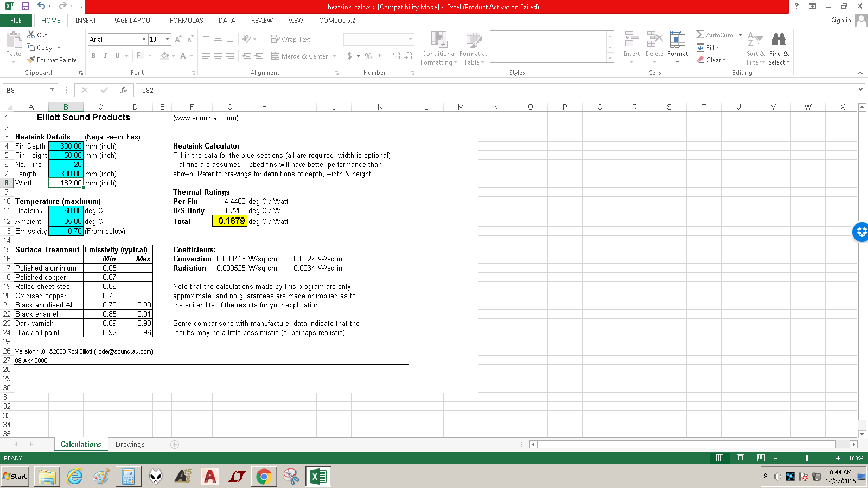Open the font size dropdown showing 10
The image size is (868, 488).
[x=167, y=40]
